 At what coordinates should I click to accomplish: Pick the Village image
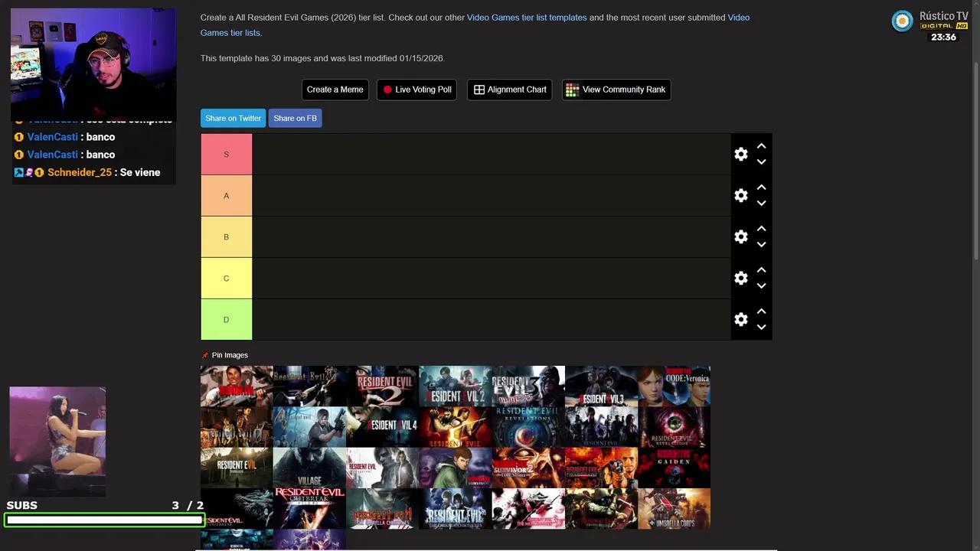309,468
